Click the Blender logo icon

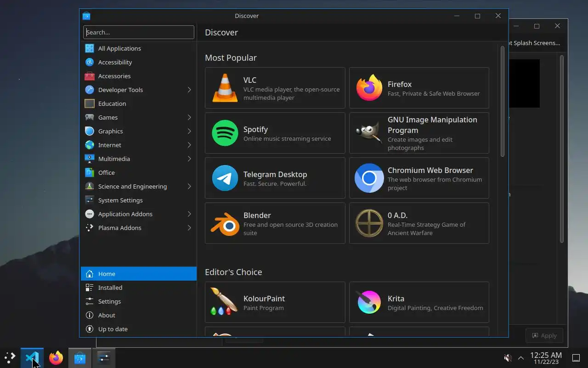tap(225, 223)
